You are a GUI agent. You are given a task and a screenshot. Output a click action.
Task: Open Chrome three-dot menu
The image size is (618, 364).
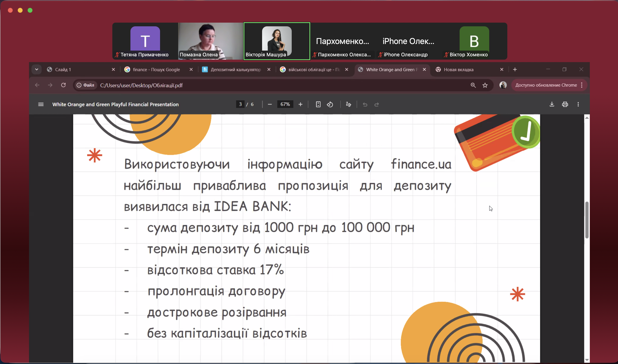[581, 85]
